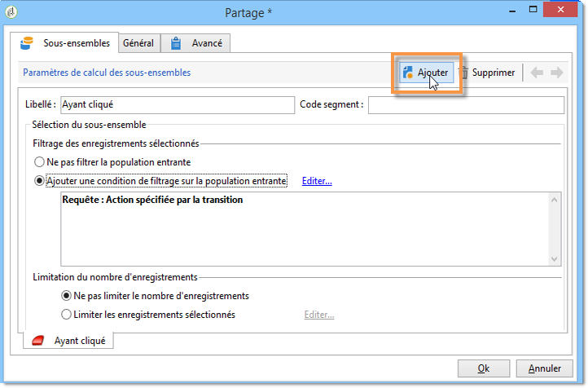
Task: Select Ajouter une condition de filtrage option
Action: click(x=39, y=181)
